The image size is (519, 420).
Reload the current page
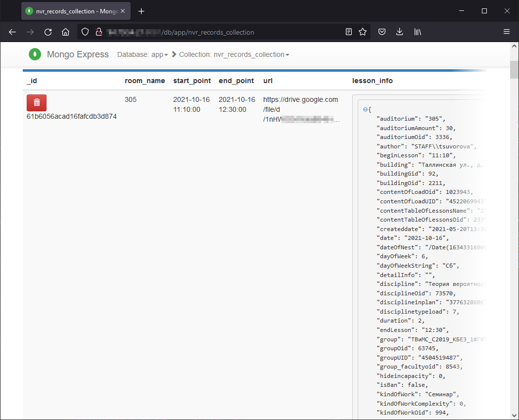[x=48, y=32]
